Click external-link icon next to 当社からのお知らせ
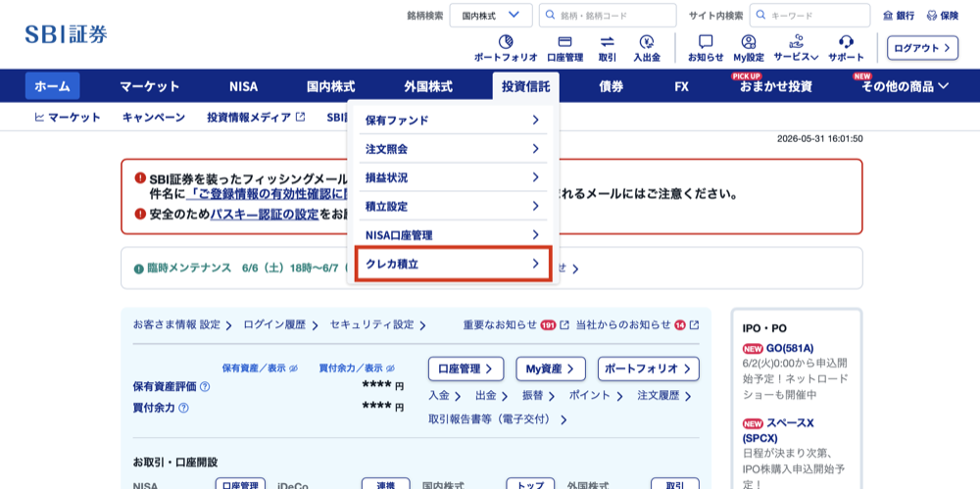Image resolution: width=980 pixels, height=489 pixels. pos(694,325)
